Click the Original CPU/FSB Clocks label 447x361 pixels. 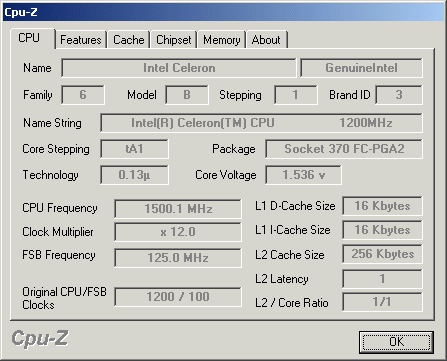click(64, 298)
